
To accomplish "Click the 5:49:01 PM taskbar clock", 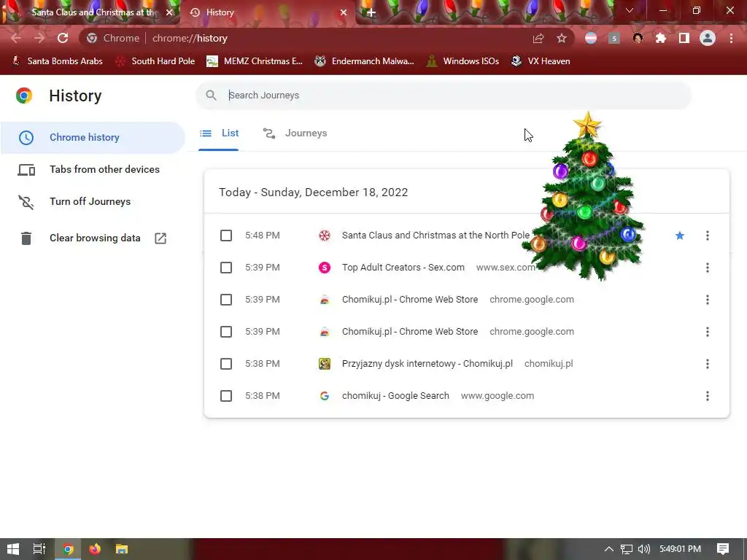I will [681, 549].
